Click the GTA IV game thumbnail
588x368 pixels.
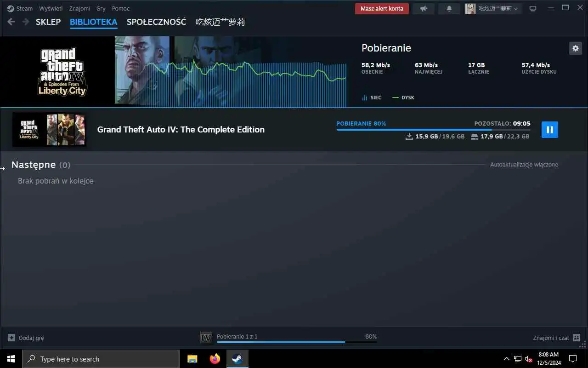(49, 130)
